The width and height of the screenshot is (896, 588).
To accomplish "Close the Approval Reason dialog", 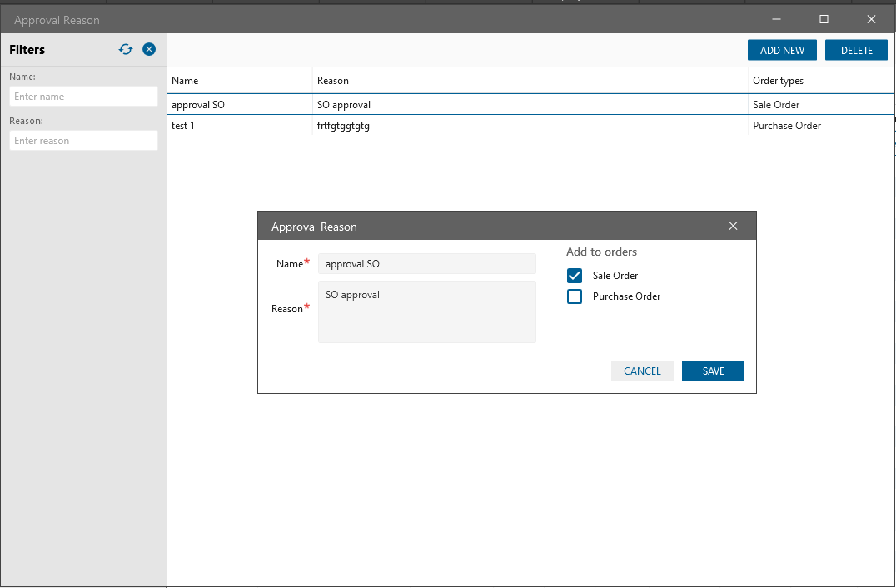I will [x=733, y=227].
